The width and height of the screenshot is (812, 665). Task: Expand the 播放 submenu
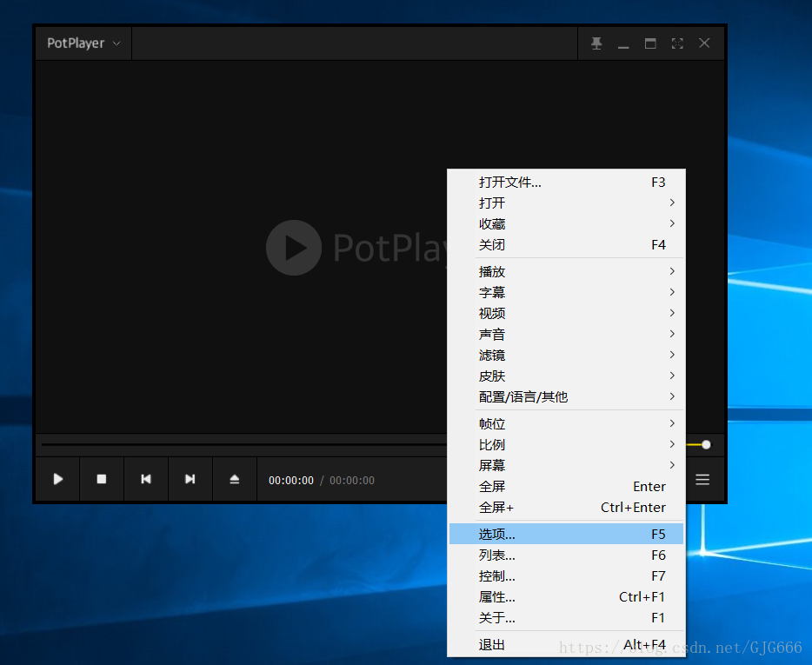click(x=567, y=271)
